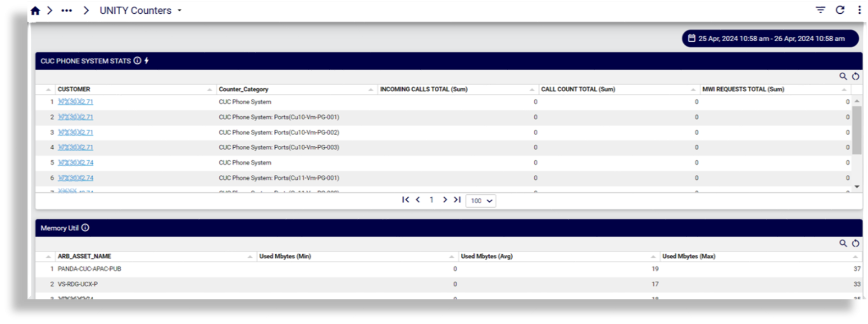Open the date range picker button

click(x=770, y=38)
